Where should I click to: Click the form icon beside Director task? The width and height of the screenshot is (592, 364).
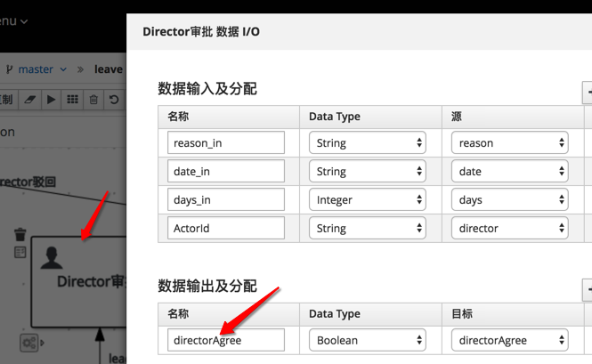20,253
